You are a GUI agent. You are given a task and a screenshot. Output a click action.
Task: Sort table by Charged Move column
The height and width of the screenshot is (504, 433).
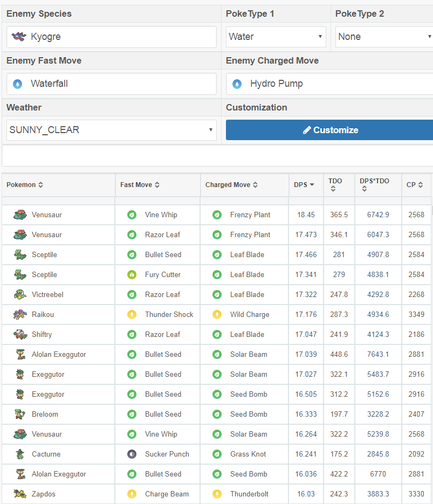[x=231, y=185]
